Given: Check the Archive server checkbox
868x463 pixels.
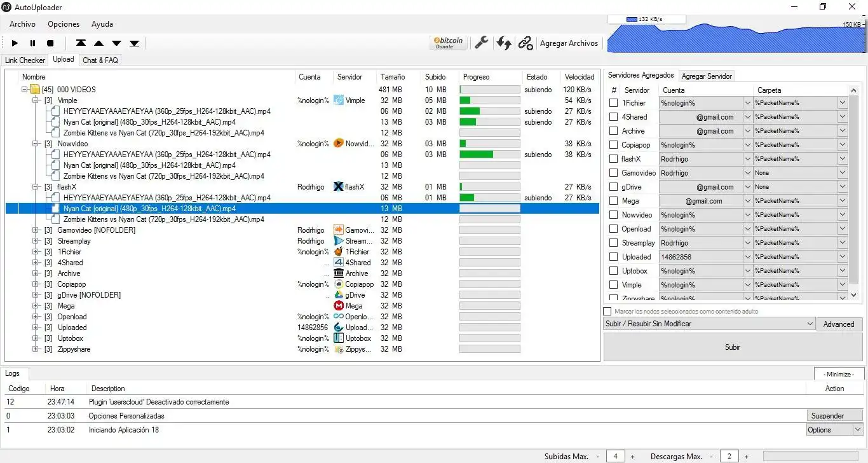Looking at the screenshot, I should 614,131.
